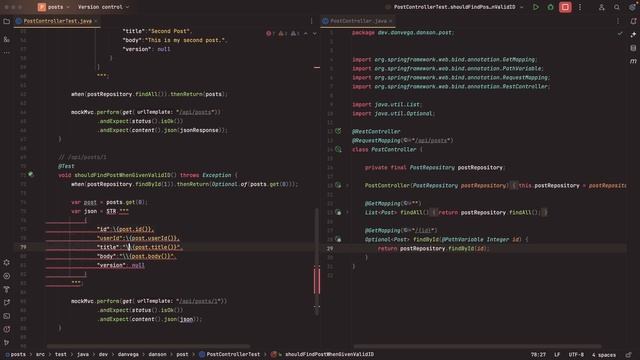Open the Version control dropdown
The height and width of the screenshot is (360, 640).
tap(103, 7)
